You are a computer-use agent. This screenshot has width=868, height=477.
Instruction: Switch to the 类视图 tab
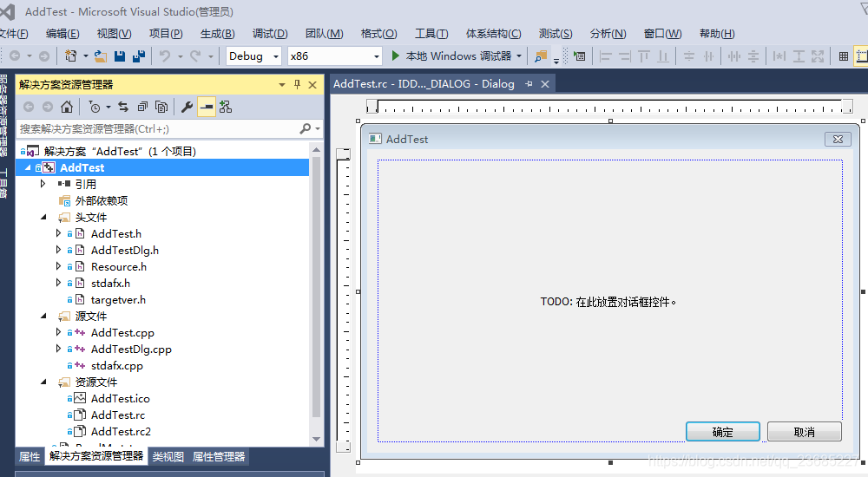pyautogui.click(x=168, y=456)
